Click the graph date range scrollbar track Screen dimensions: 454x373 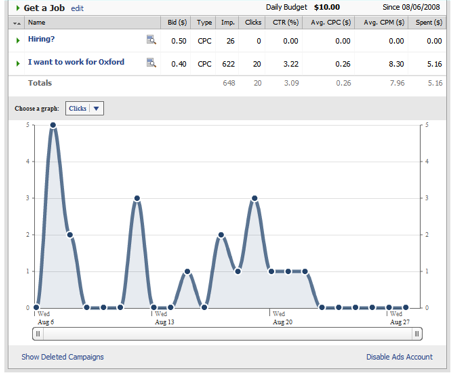[x=227, y=334]
